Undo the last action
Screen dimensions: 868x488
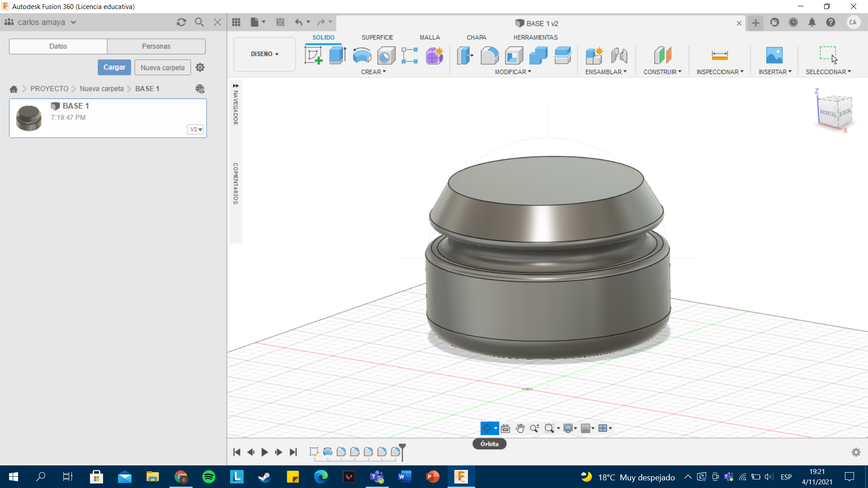(298, 22)
